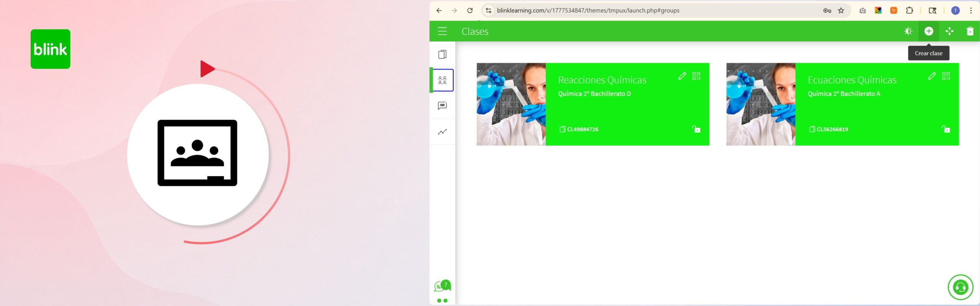The image size is (980, 306).
Task: Toggle the brightness theme icon
Action: pos(908,31)
